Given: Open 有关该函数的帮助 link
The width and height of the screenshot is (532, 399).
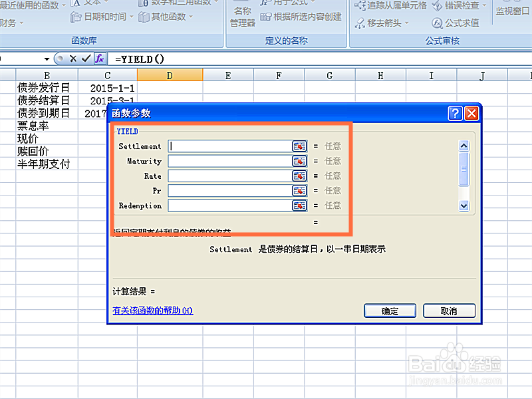Looking at the screenshot, I should coord(153,311).
